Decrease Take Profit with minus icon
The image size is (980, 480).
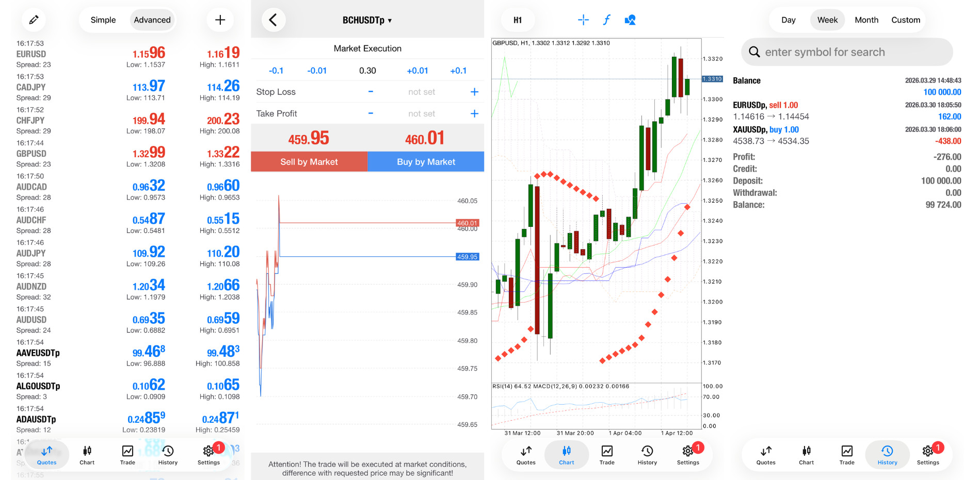tap(371, 113)
